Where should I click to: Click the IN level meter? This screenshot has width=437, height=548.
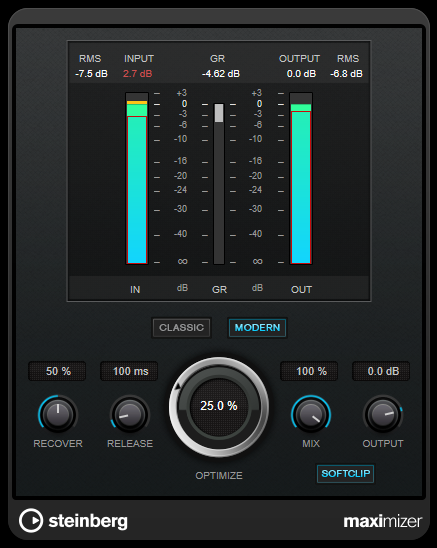137,178
